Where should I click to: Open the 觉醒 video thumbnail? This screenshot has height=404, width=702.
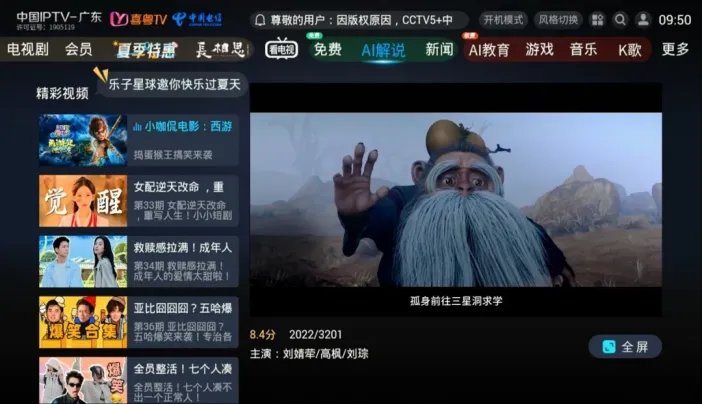click(83, 201)
